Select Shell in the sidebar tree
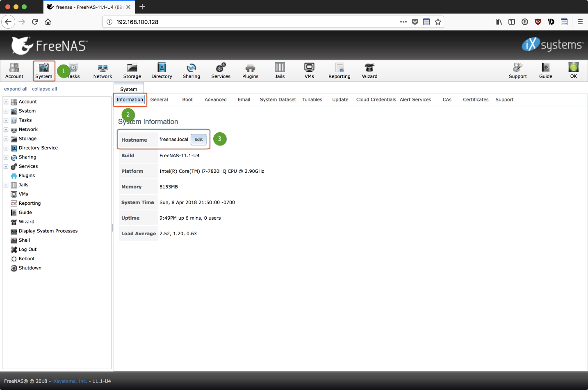The height and width of the screenshot is (390, 588). tap(24, 241)
